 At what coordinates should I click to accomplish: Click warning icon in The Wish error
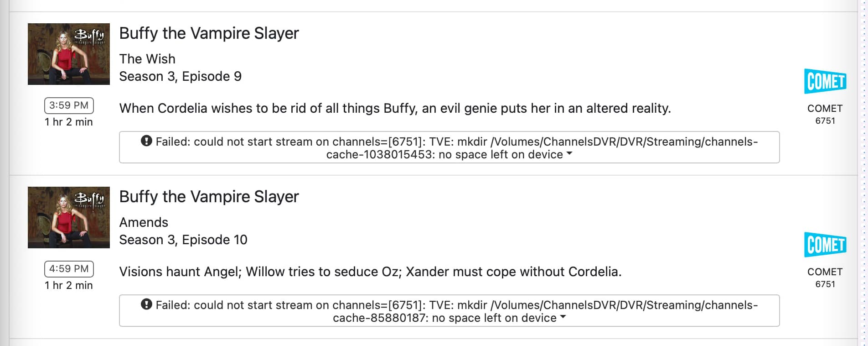coord(146,141)
